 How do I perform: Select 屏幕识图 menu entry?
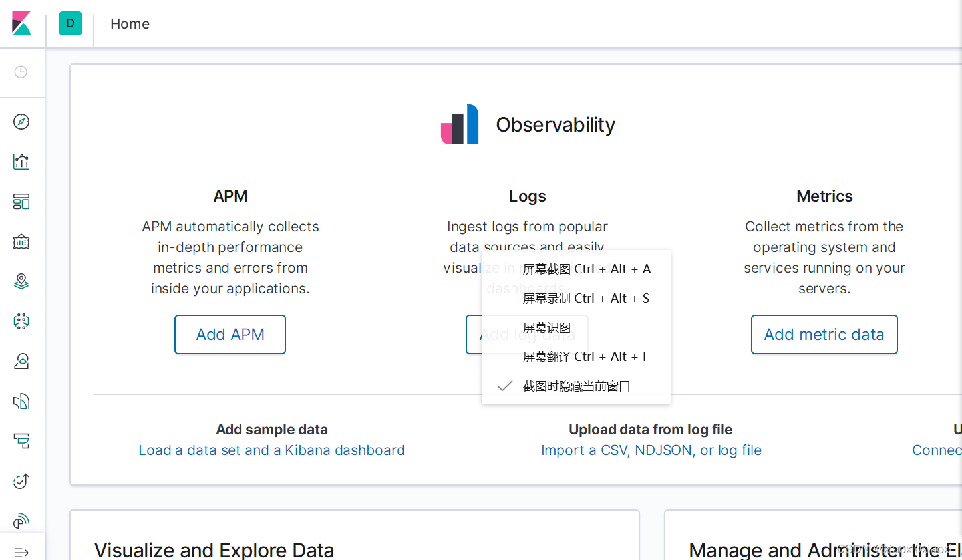click(576, 327)
